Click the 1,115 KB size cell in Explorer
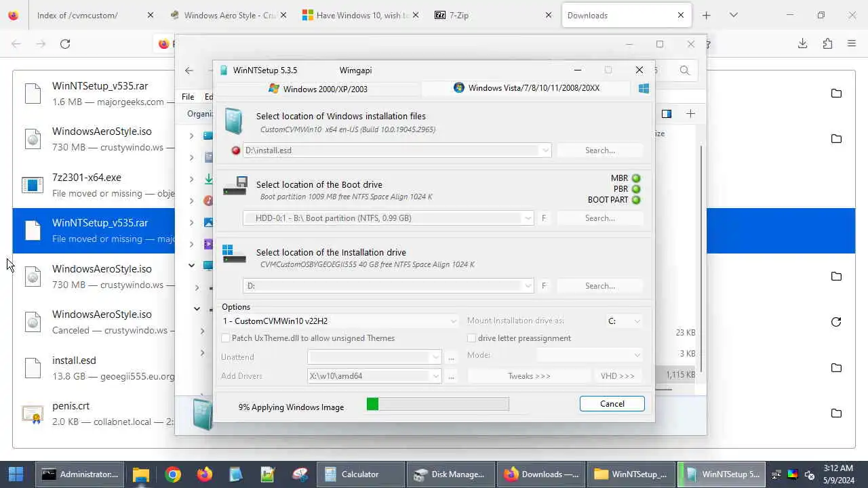 point(680,375)
